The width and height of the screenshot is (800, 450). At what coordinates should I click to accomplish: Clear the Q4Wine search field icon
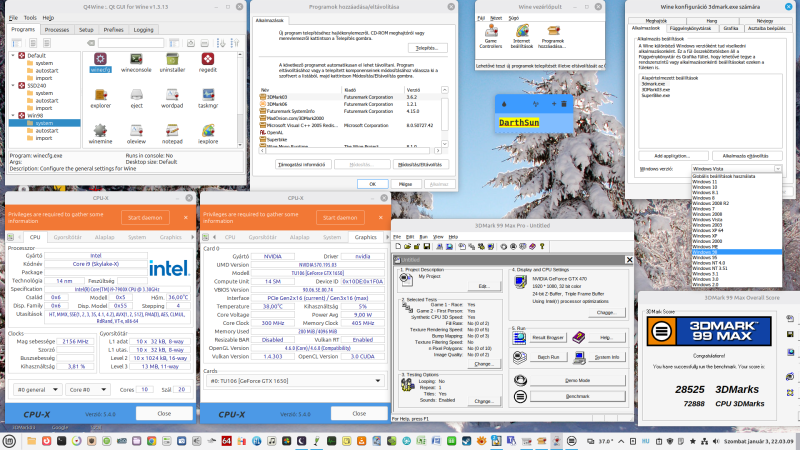click(x=91, y=43)
